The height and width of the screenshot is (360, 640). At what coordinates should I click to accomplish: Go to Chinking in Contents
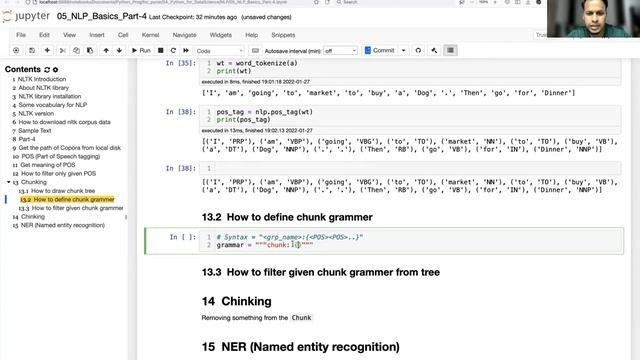[x=33, y=217]
